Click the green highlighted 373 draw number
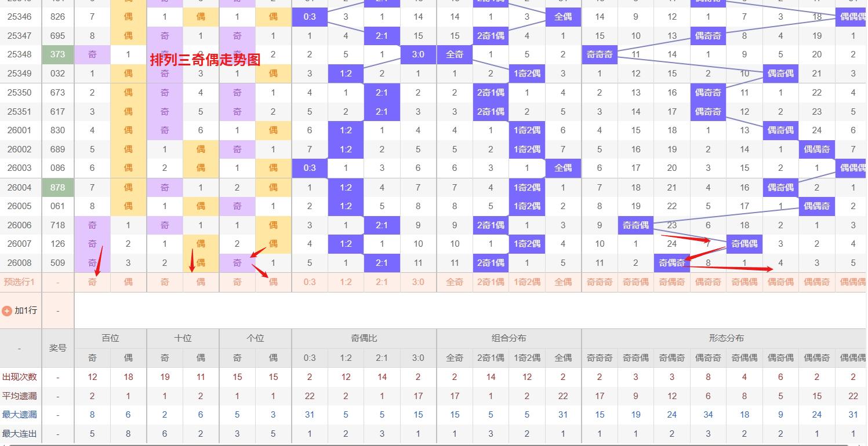Image resolution: width=868 pixels, height=446 pixels. [x=58, y=54]
